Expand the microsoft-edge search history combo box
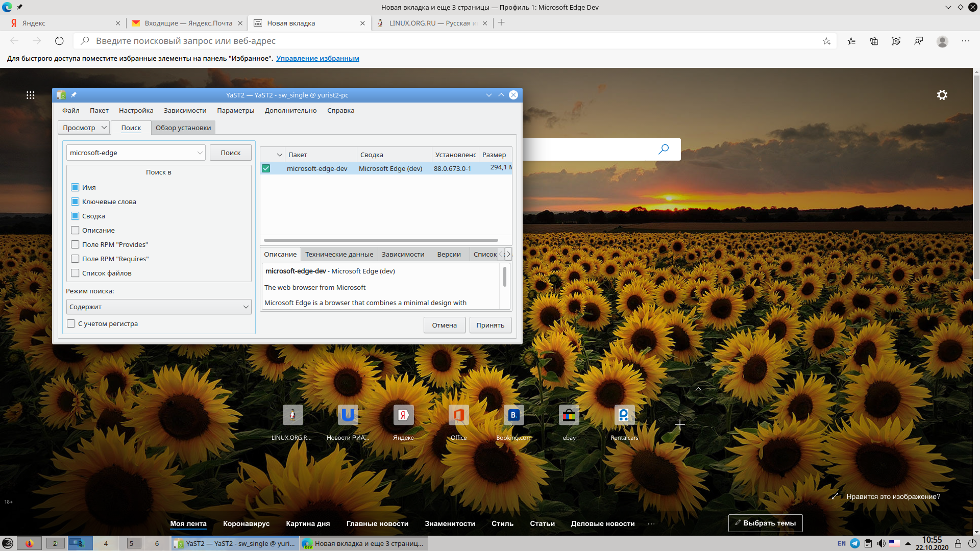The width and height of the screenshot is (980, 551). point(200,153)
